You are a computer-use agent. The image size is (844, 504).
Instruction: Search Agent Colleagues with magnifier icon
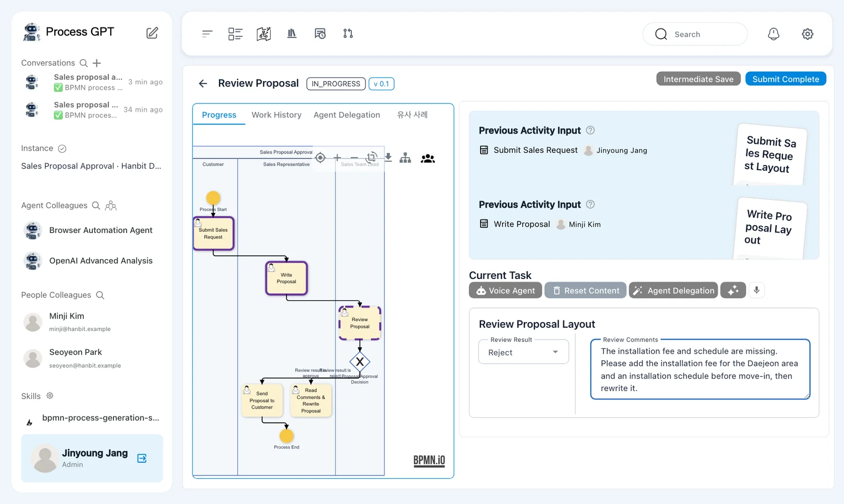96,206
